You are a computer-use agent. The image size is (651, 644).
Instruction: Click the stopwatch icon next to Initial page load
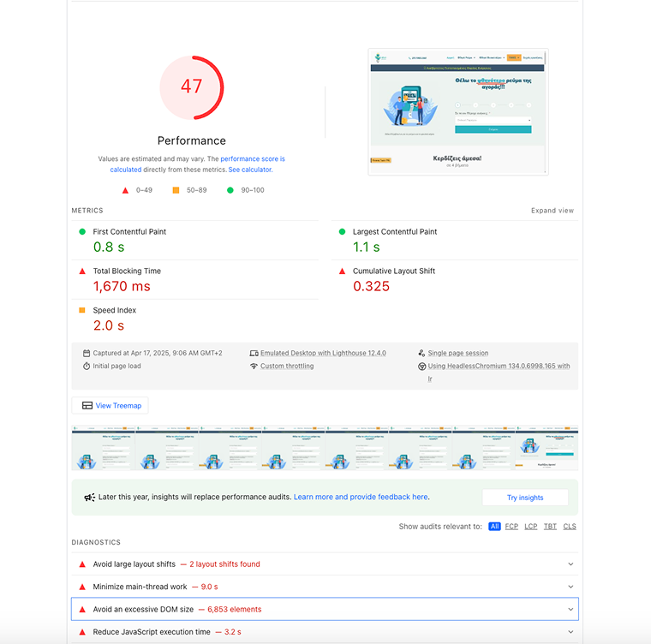pos(87,367)
